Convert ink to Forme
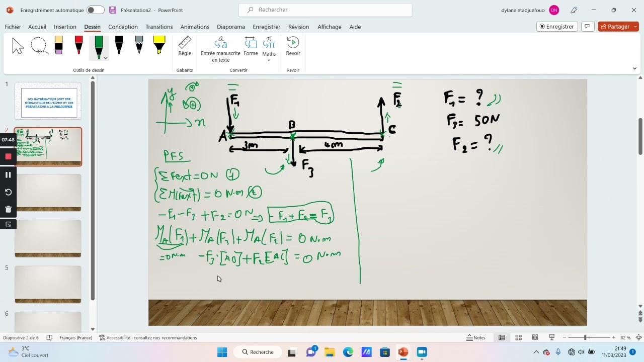The image size is (644, 362). 251,46
